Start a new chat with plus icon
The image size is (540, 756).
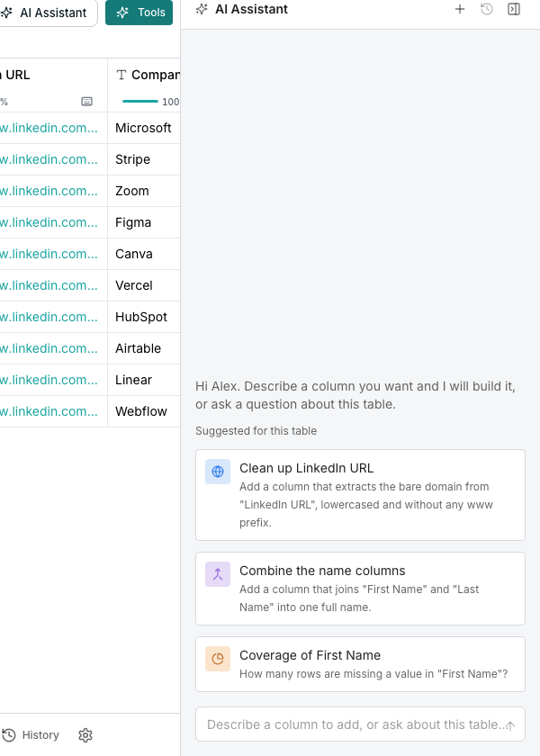(x=460, y=9)
